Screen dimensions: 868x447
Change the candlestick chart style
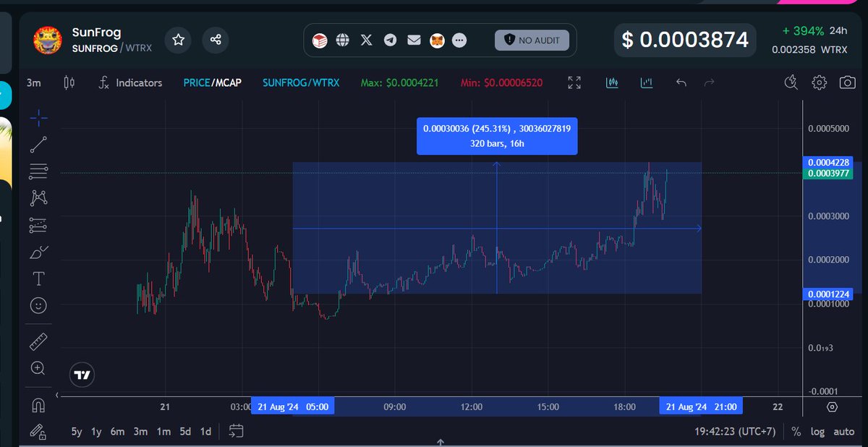(69, 82)
